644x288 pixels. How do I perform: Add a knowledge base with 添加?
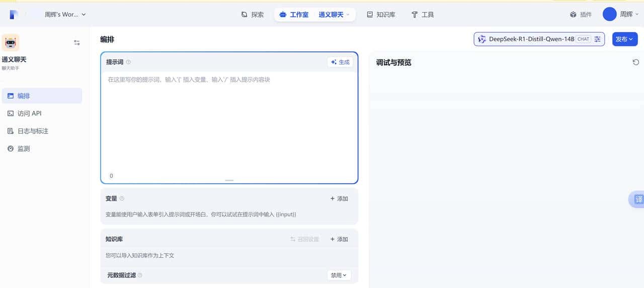(339, 239)
